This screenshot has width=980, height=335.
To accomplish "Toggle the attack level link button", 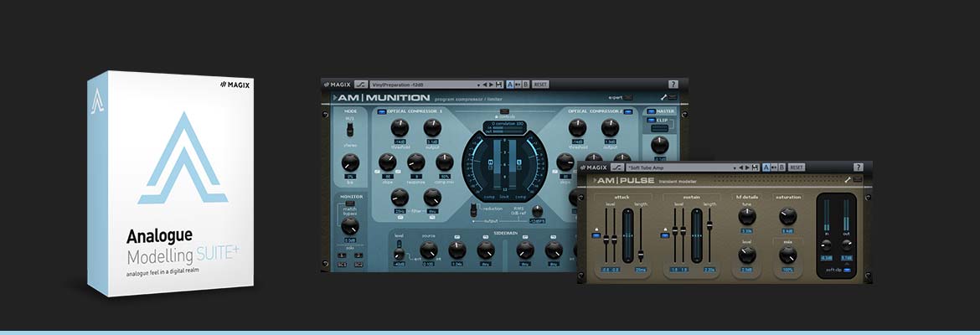I will (596, 235).
